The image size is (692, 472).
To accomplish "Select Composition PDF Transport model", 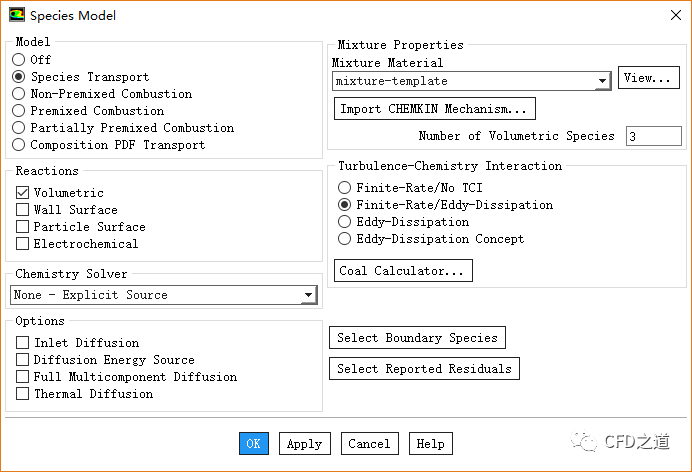I will point(19,145).
